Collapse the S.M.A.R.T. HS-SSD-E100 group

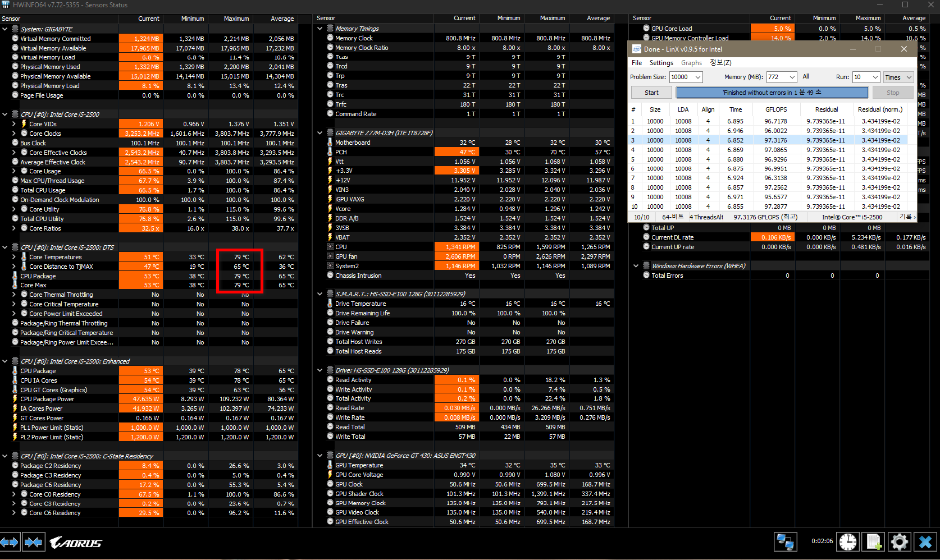click(320, 294)
